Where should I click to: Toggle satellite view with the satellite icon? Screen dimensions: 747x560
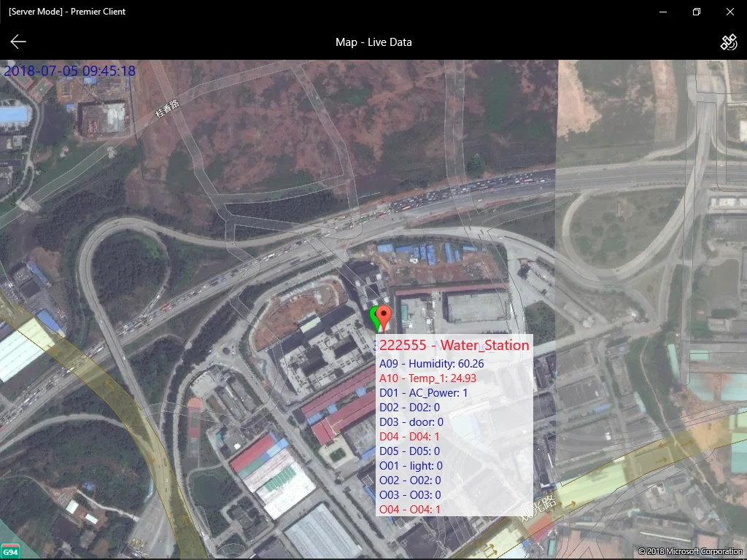coord(729,42)
